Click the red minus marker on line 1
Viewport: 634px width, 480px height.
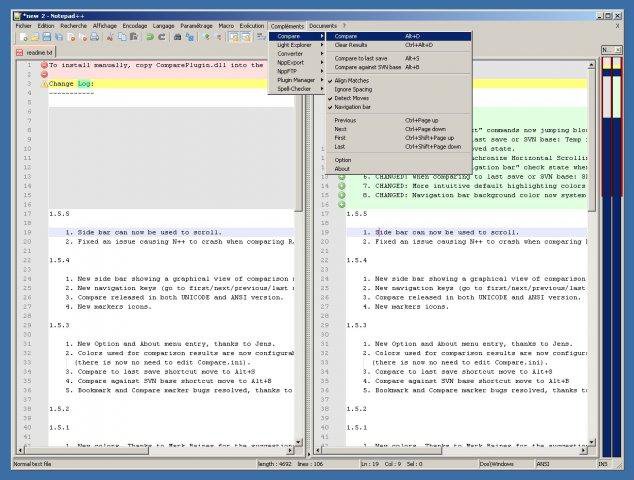point(43,65)
